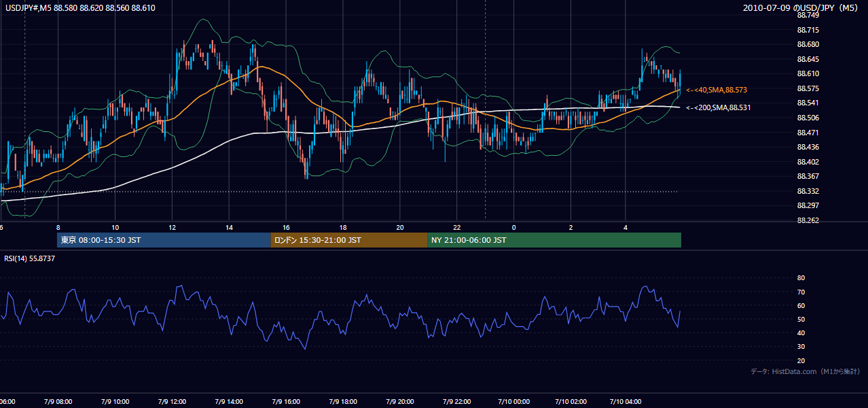Click RSI scale value 20
The image size is (868, 408).
801,360
